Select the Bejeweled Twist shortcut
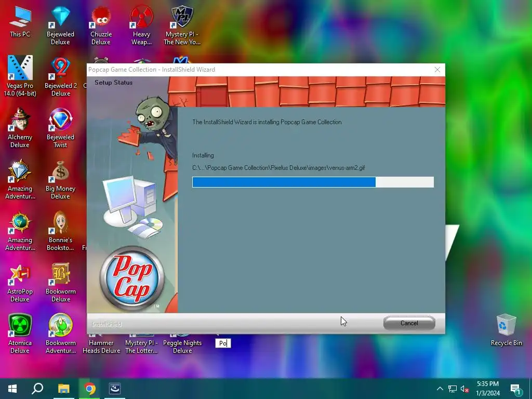532x399 pixels. tap(60, 128)
